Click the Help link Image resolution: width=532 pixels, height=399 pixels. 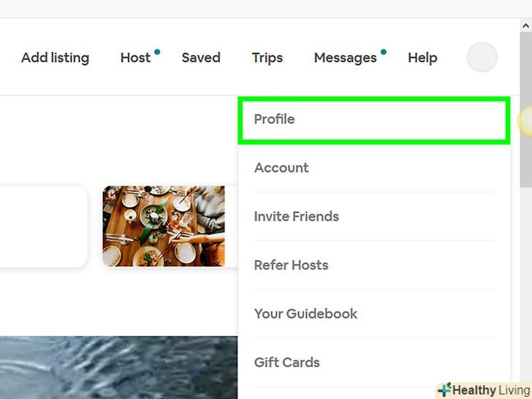pyautogui.click(x=422, y=58)
